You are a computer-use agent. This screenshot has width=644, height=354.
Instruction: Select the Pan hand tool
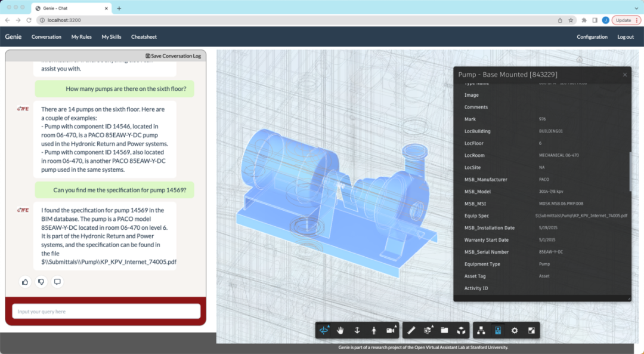coord(340,330)
